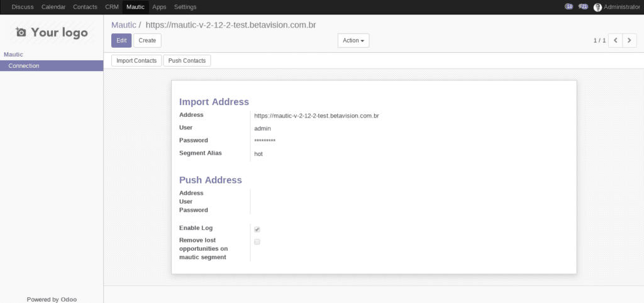
Task: Go to next record arrow
Action: pyautogui.click(x=630, y=41)
